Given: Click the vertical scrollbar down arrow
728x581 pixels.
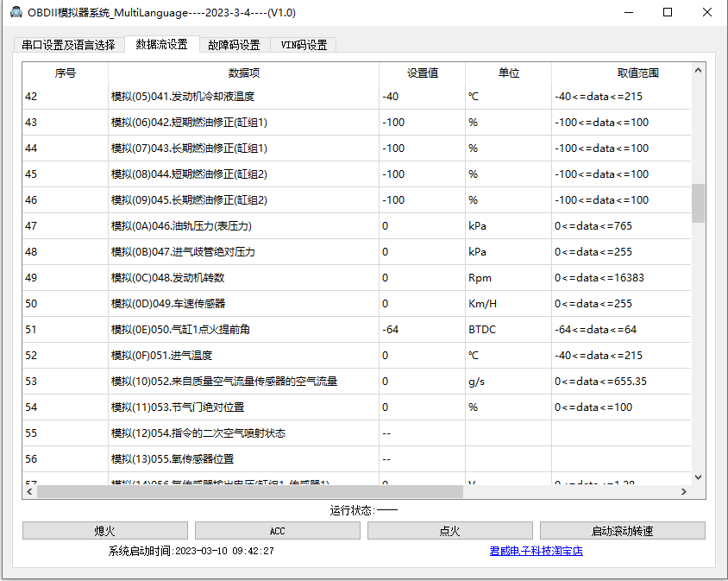Looking at the screenshot, I should (697, 476).
